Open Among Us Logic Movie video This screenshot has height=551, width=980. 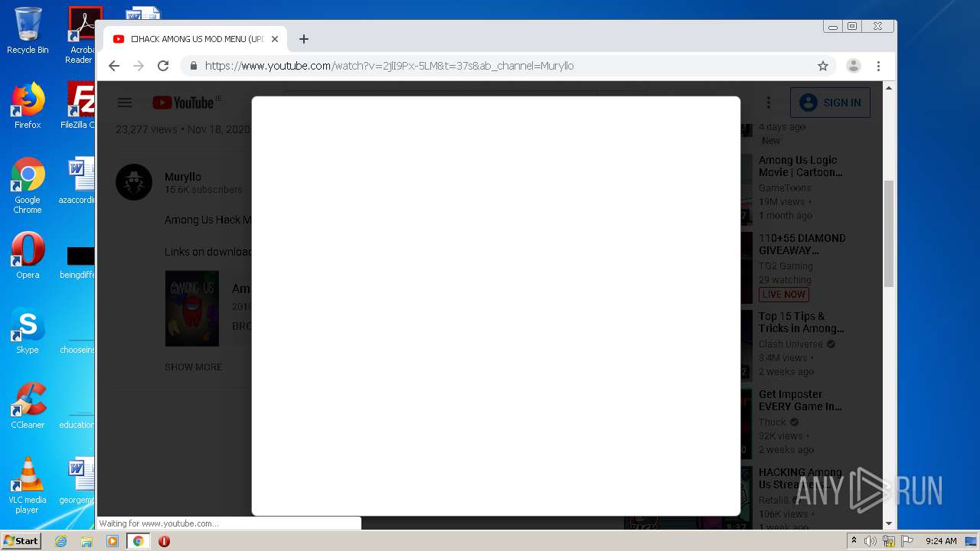coord(801,166)
